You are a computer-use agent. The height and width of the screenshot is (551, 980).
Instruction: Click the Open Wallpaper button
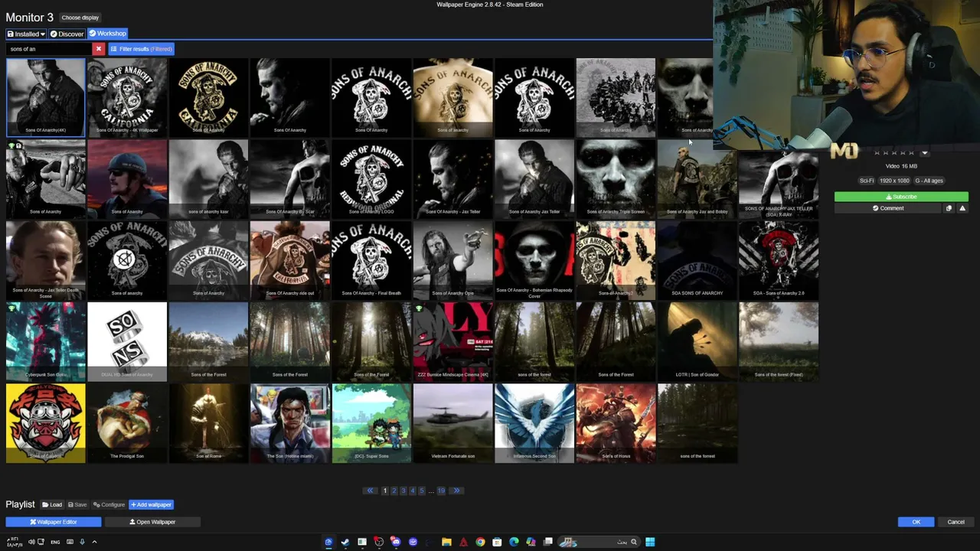point(152,522)
